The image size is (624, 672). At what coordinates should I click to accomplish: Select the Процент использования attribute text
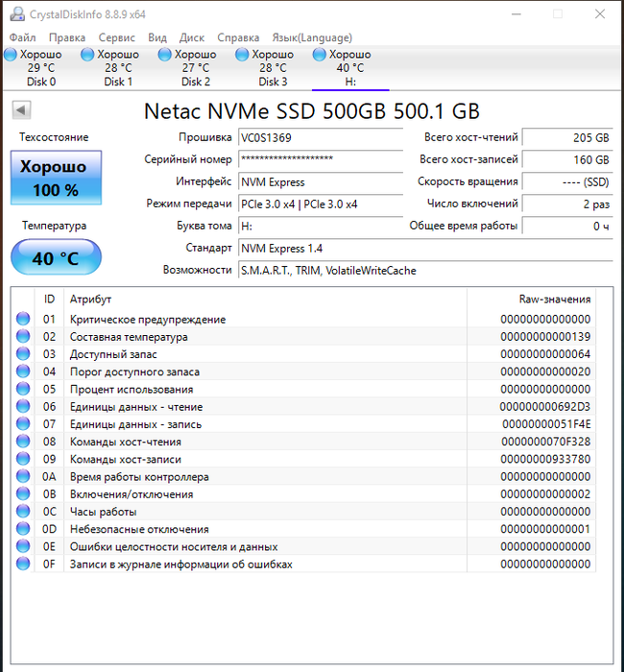point(132,389)
